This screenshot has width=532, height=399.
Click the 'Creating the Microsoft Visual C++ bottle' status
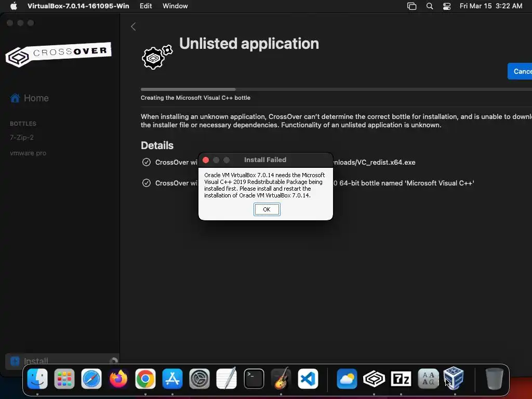(x=195, y=98)
